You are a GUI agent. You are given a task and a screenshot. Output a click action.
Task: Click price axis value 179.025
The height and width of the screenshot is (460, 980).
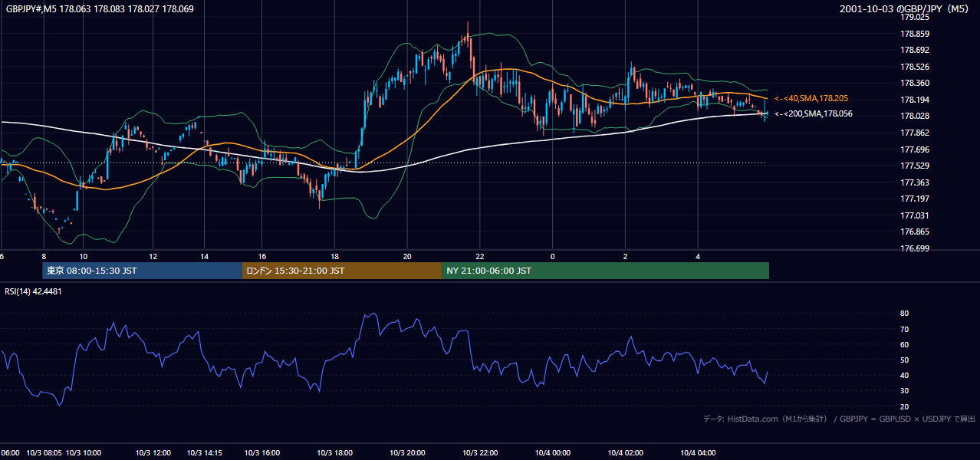915,17
